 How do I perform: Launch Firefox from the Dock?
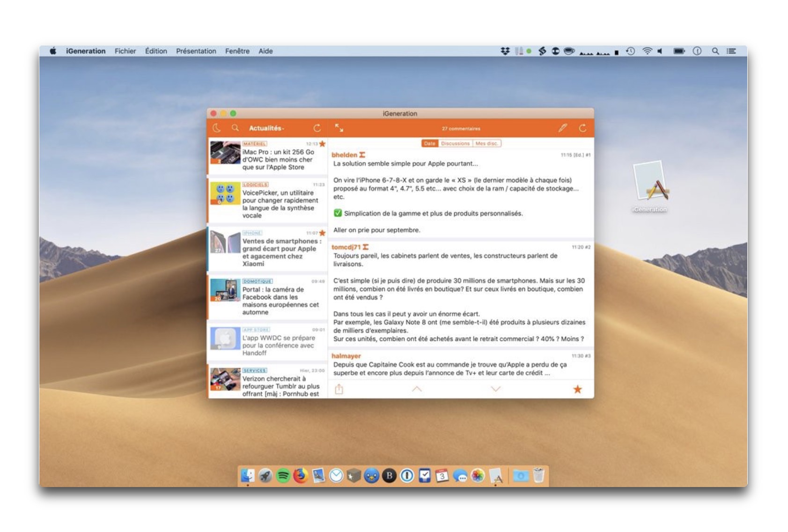pos(301,476)
